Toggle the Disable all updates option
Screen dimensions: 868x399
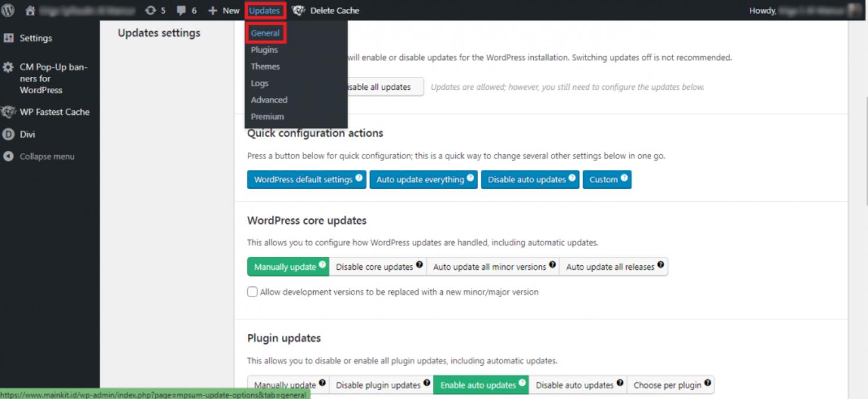(385, 87)
